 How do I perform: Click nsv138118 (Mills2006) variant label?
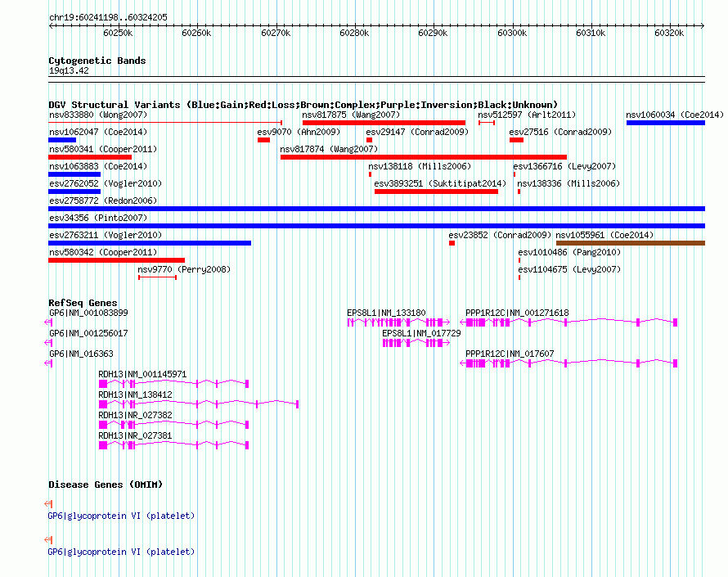[420, 166]
